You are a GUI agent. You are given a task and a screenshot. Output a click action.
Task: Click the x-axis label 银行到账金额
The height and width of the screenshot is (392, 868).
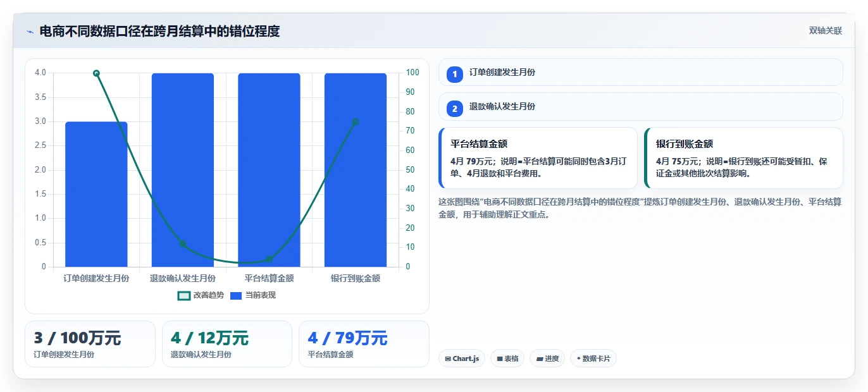[356, 278]
